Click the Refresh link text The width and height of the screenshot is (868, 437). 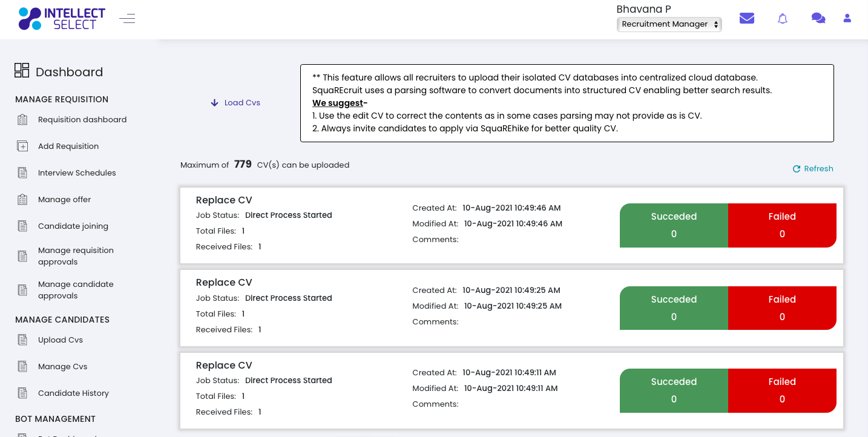pos(818,169)
